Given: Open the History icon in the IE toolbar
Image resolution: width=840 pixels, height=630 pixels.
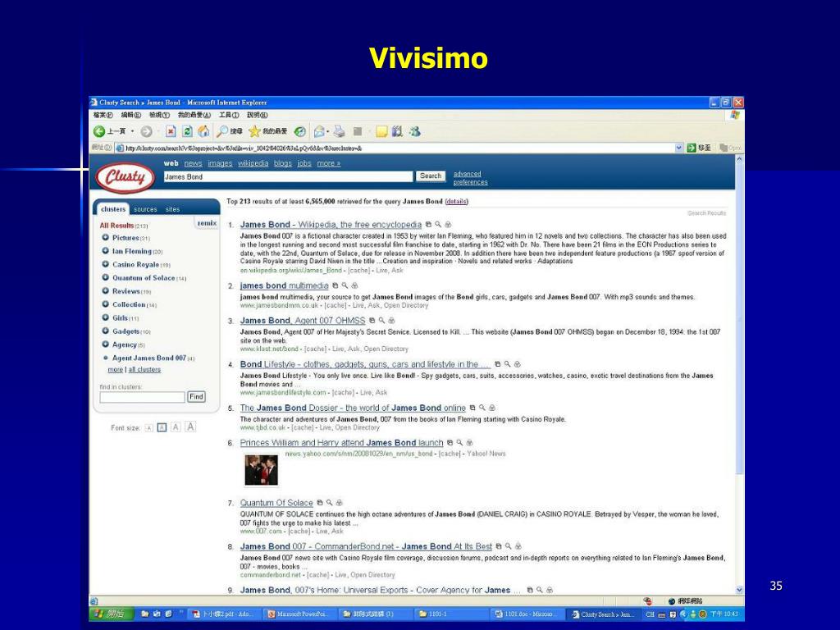Looking at the screenshot, I should (x=300, y=131).
